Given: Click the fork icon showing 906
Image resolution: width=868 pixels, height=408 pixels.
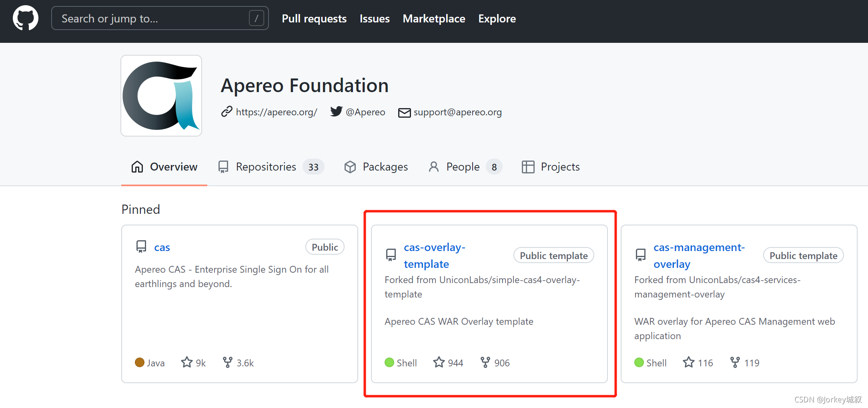Looking at the screenshot, I should [x=485, y=362].
